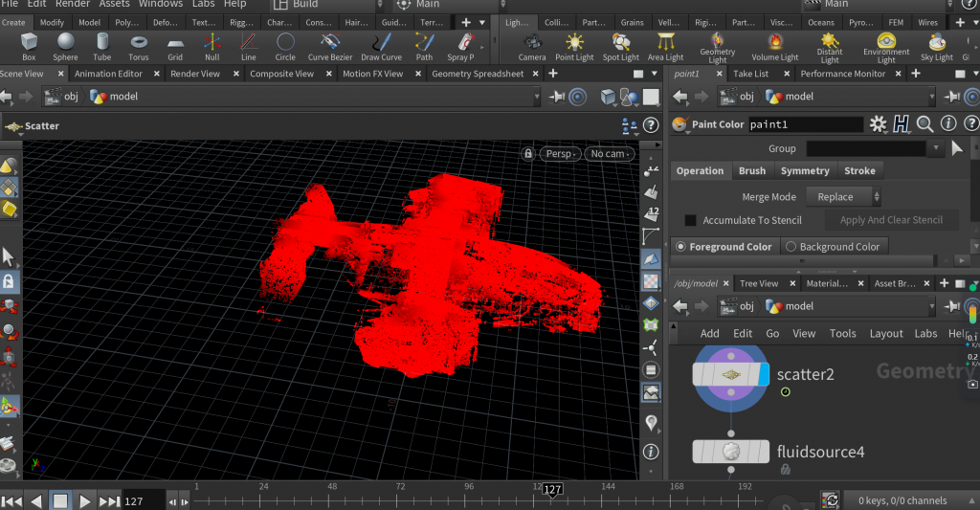The image size is (980, 510).
Task: Add a Sky Light
Action: tap(937, 47)
